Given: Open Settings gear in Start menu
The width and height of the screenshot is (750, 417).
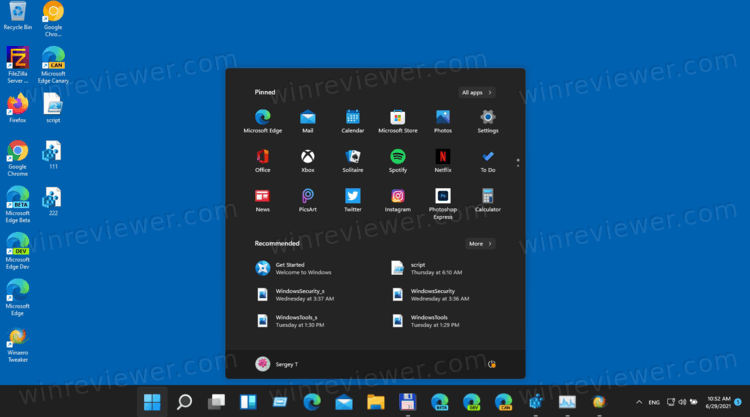Looking at the screenshot, I should point(487,121).
